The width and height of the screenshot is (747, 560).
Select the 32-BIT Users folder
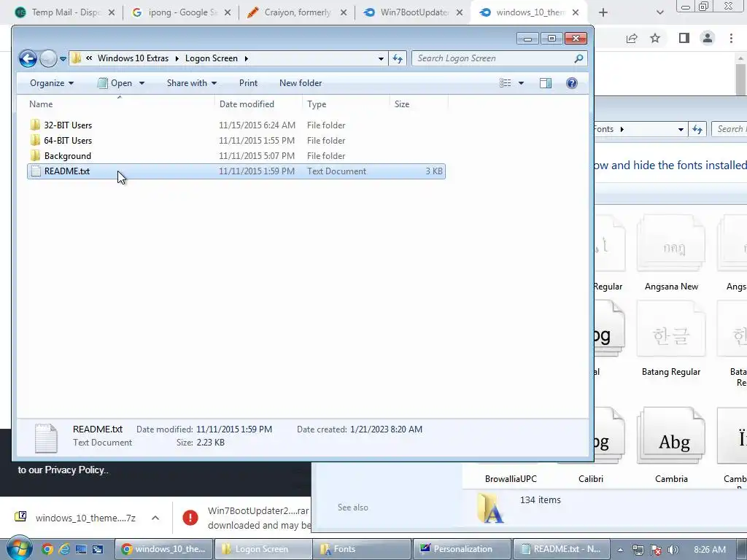pyautogui.click(x=236, y=125)
